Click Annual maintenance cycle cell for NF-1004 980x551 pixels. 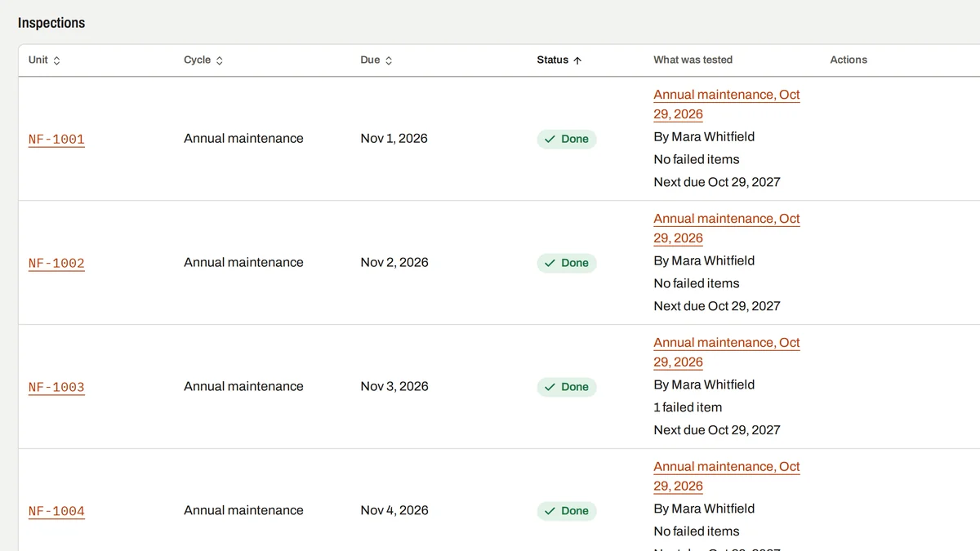(x=243, y=511)
